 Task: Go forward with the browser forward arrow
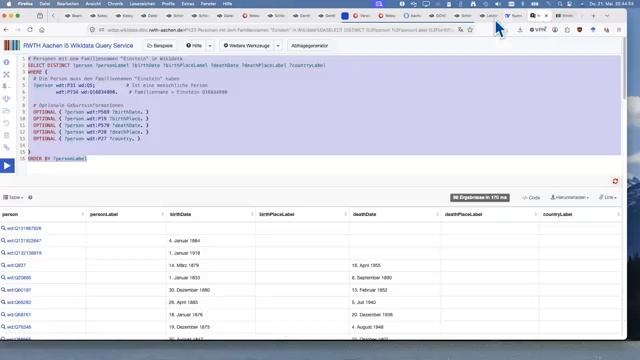tap(18, 30)
